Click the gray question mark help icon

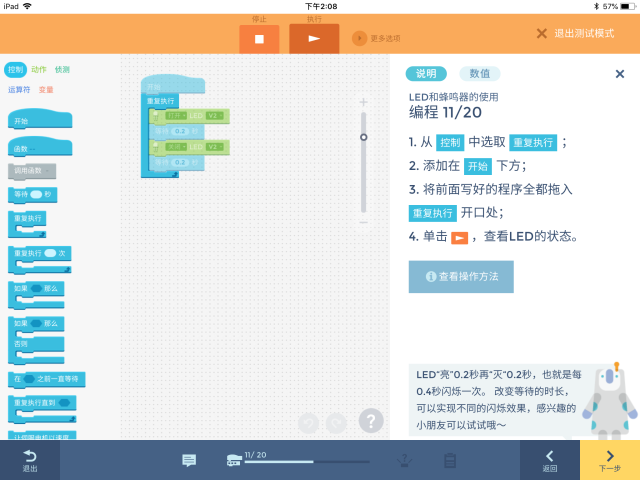371,421
